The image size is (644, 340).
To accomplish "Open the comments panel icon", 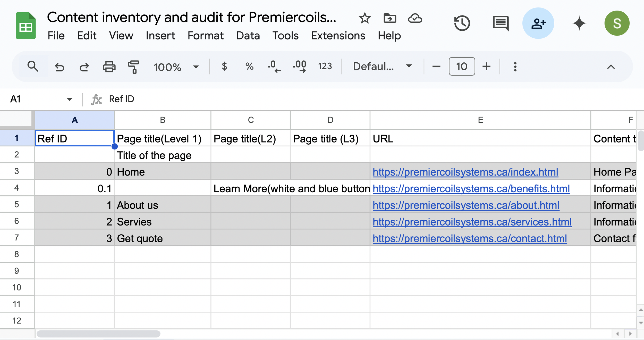I will [501, 23].
